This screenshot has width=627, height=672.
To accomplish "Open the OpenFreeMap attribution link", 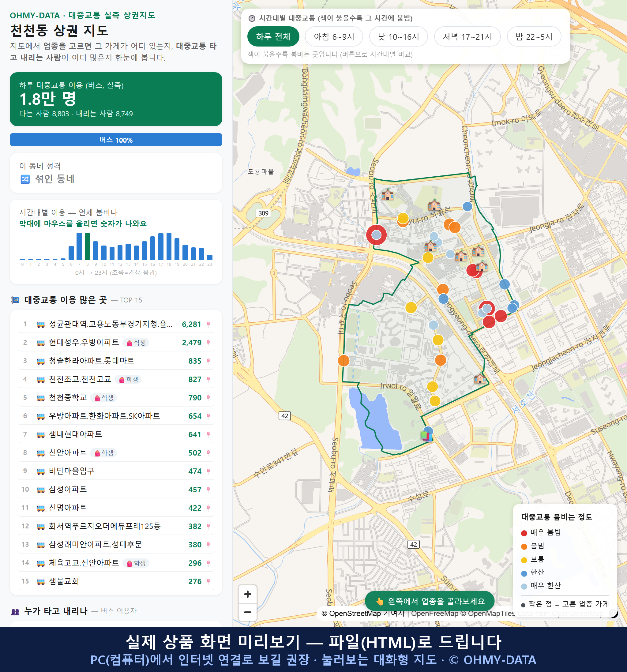I will [x=435, y=614].
